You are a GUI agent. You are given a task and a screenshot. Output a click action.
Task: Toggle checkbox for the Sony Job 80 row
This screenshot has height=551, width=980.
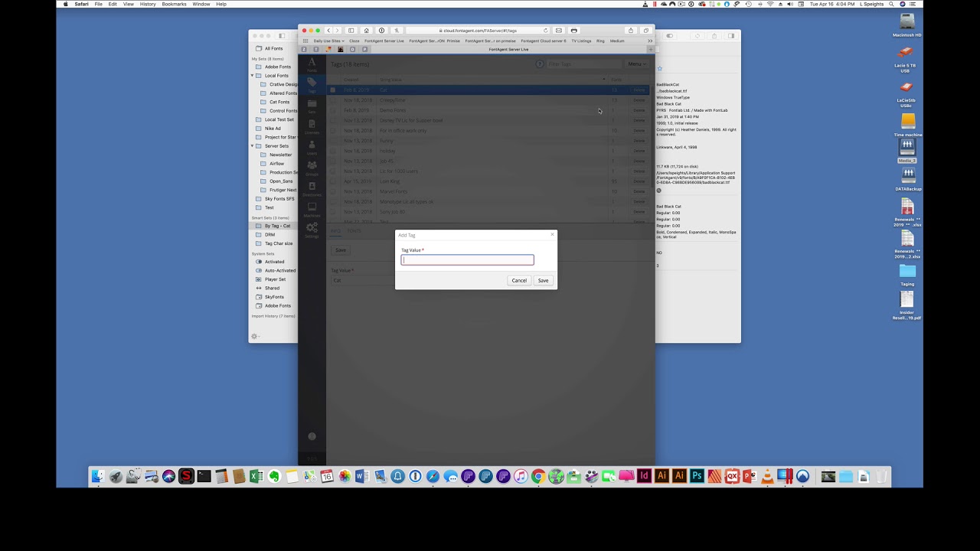[x=333, y=212]
